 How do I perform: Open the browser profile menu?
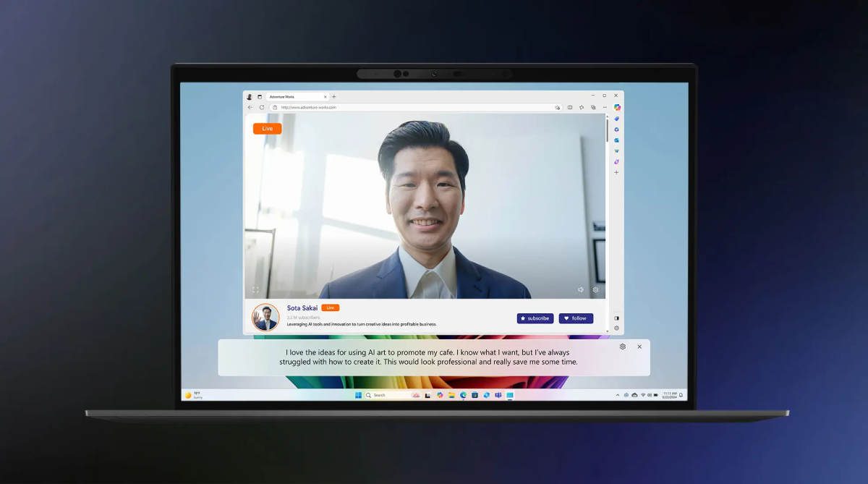point(250,96)
